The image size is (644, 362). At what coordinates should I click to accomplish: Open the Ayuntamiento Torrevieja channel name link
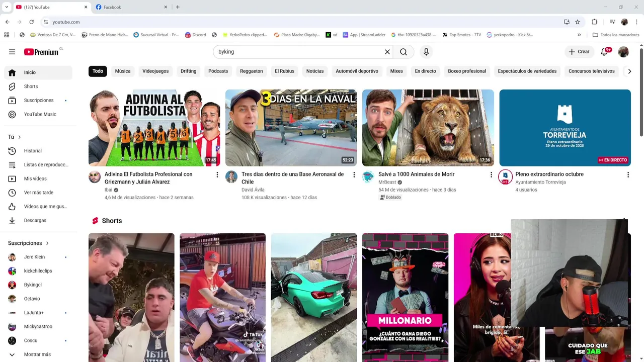point(540,182)
